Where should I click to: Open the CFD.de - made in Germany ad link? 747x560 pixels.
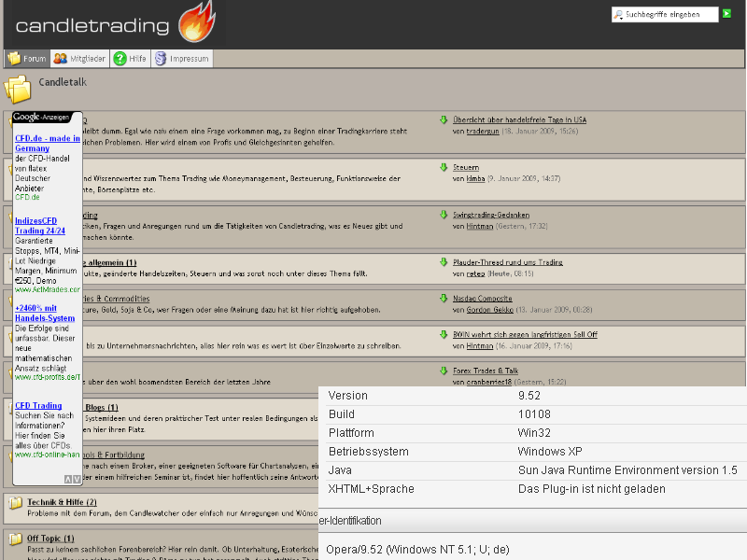[47, 143]
